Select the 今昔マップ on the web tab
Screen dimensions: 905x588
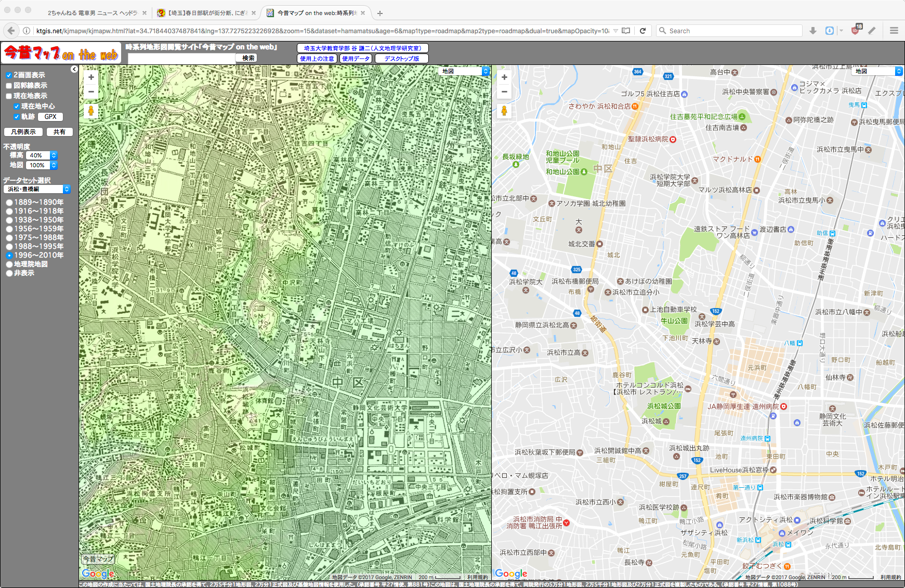(x=317, y=13)
